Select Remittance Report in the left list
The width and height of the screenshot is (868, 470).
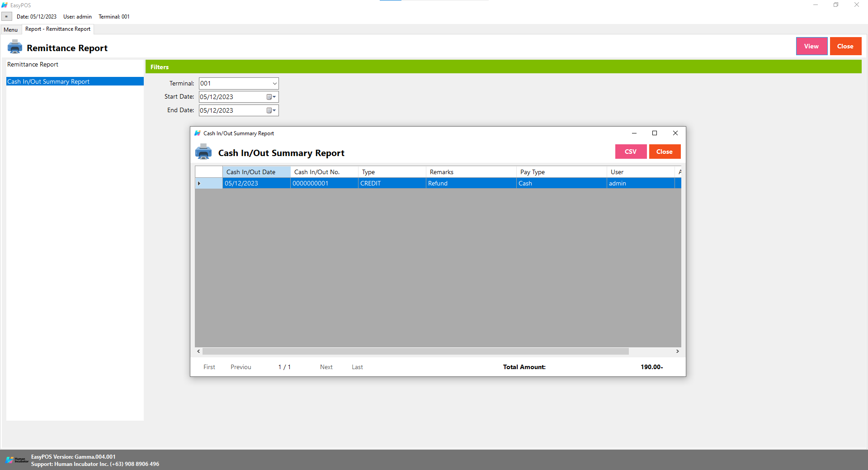33,65
